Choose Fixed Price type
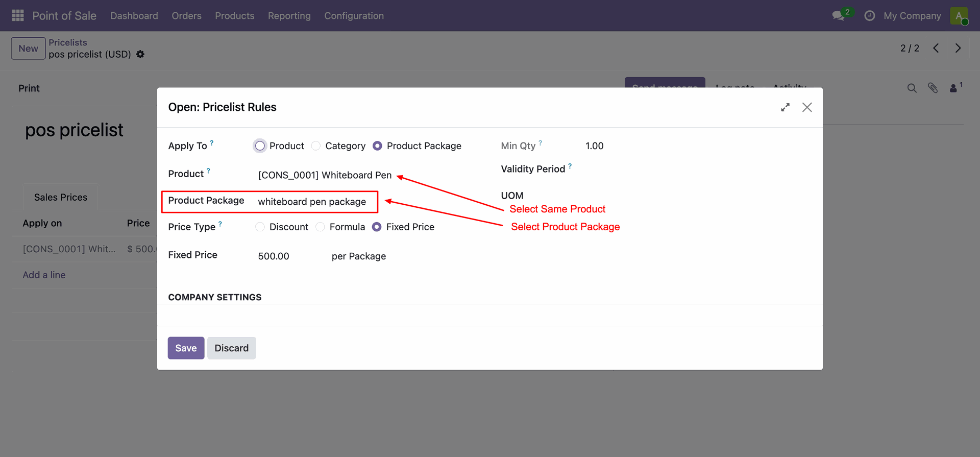Screen dimensions: 980x457 [x=377, y=227]
